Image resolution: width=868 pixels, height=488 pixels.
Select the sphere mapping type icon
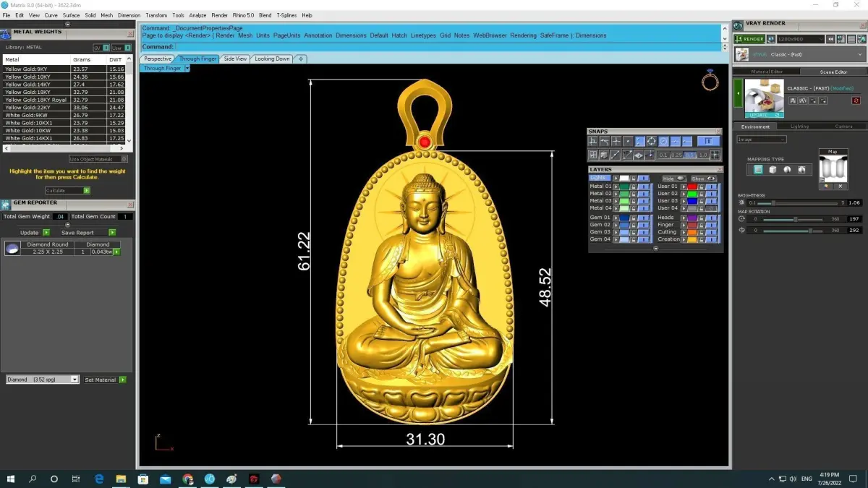[787, 170]
